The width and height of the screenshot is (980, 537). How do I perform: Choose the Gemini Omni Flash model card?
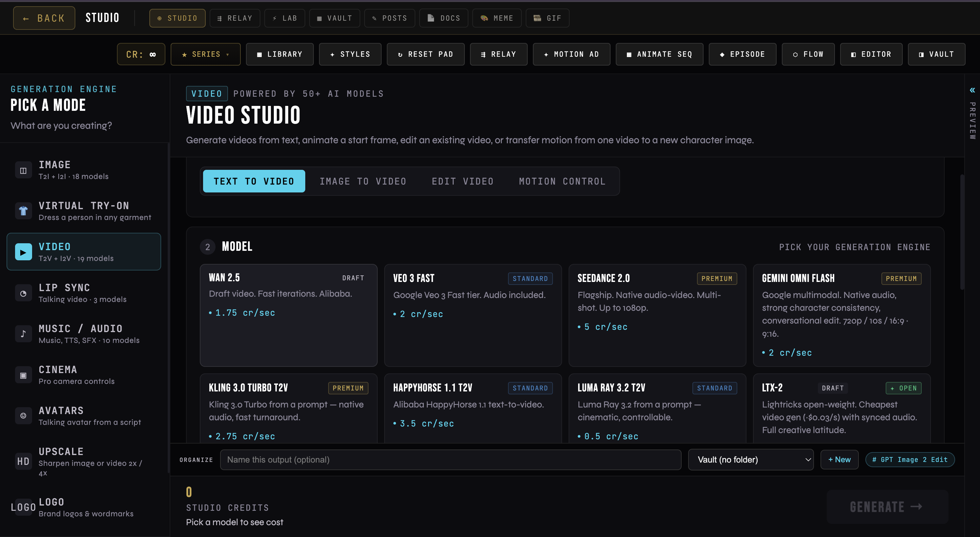[x=841, y=315]
